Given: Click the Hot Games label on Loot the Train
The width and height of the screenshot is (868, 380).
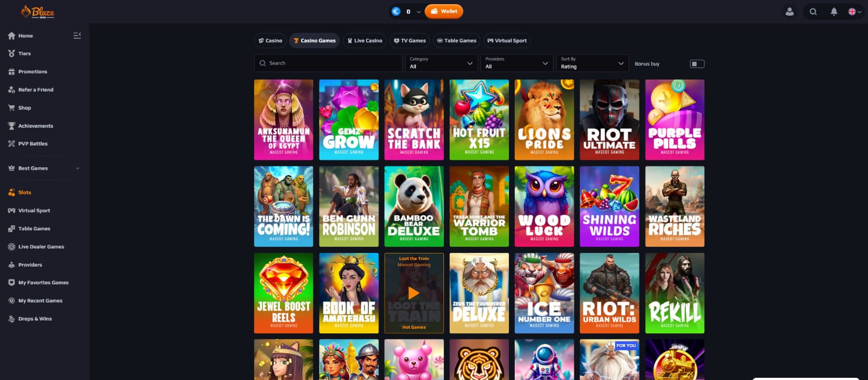Looking at the screenshot, I should (414, 327).
